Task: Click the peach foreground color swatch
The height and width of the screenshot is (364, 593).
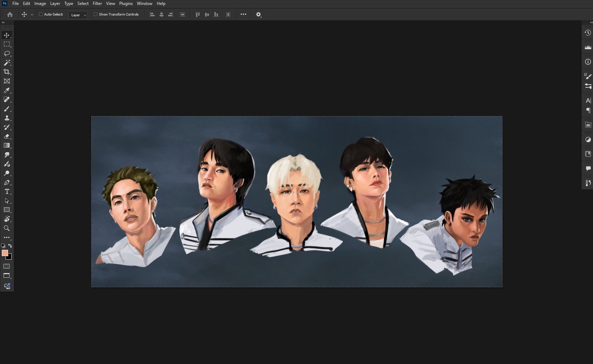Action: (x=5, y=253)
